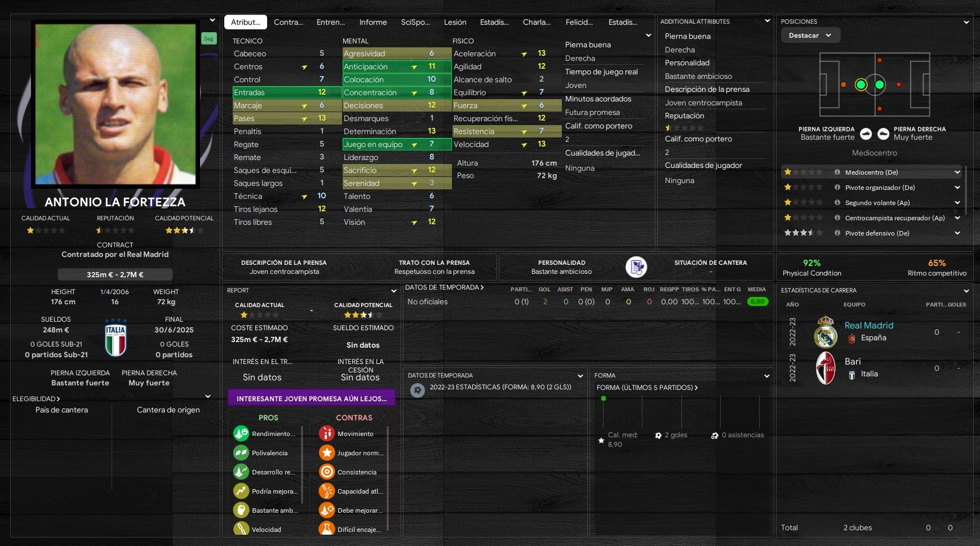Open the Forma panel dropdown chevron
This screenshot has width=980, height=546.
(766, 376)
